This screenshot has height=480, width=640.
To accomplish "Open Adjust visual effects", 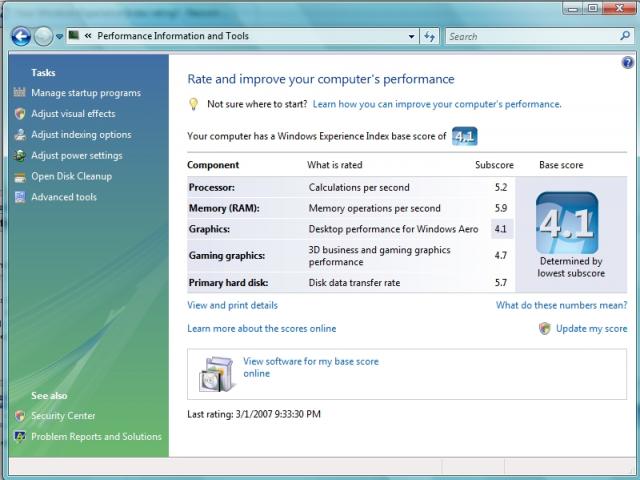I will 73,113.
